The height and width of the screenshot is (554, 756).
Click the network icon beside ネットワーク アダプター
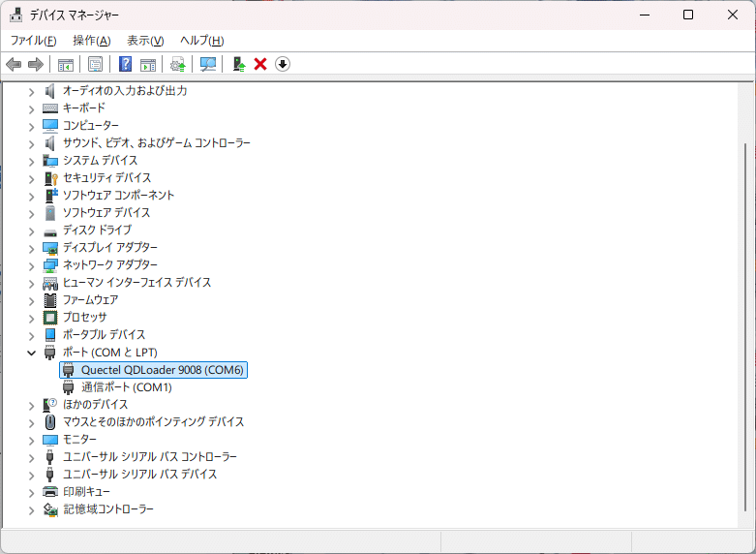coord(50,265)
